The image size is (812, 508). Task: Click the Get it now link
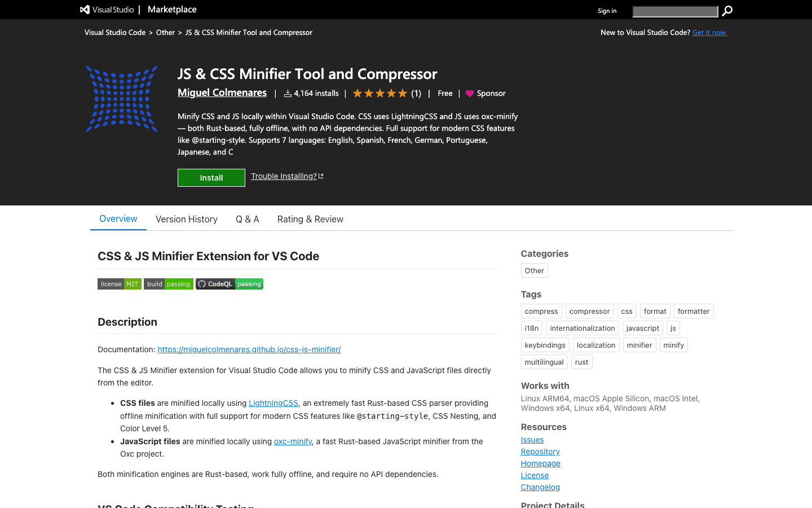710,33
